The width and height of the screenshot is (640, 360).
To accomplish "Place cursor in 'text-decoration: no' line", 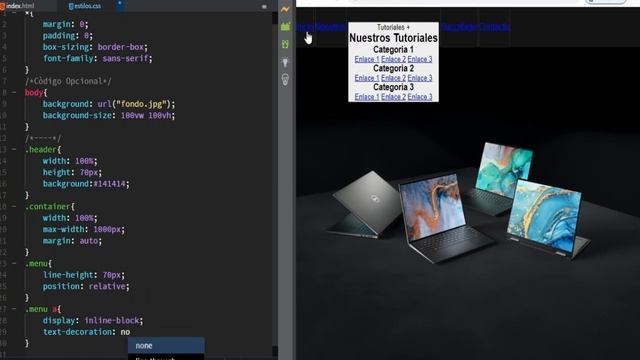I will [86, 332].
